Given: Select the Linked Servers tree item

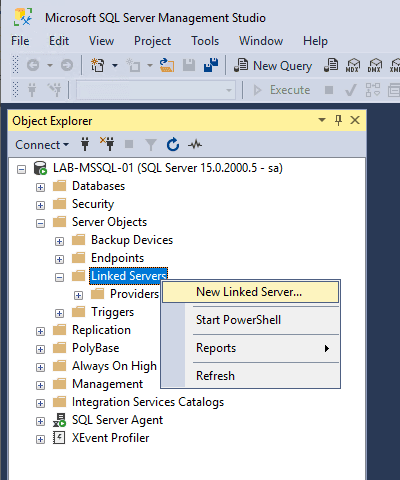Looking at the screenshot, I should tap(129, 276).
